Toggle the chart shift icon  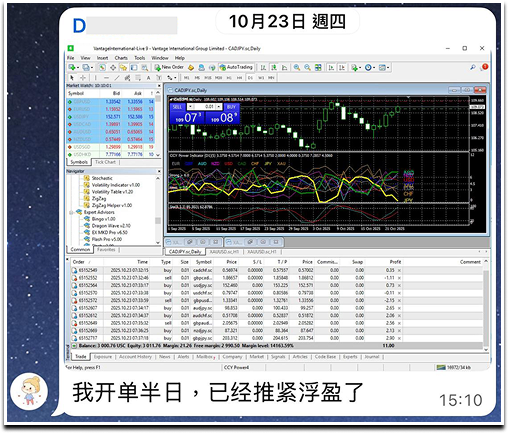[x=342, y=67]
